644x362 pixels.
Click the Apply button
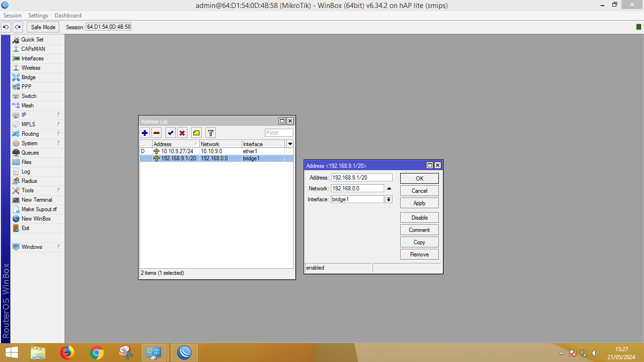point(419,203)
